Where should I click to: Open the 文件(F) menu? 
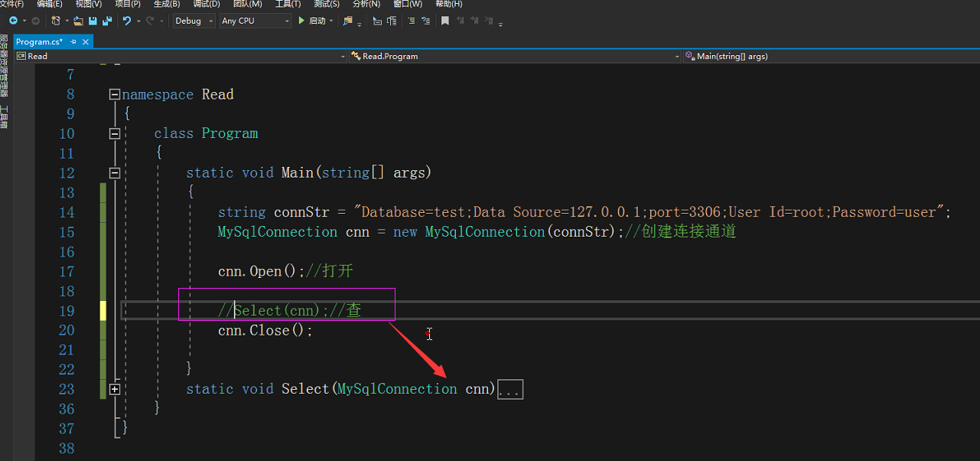pos(11,4)
